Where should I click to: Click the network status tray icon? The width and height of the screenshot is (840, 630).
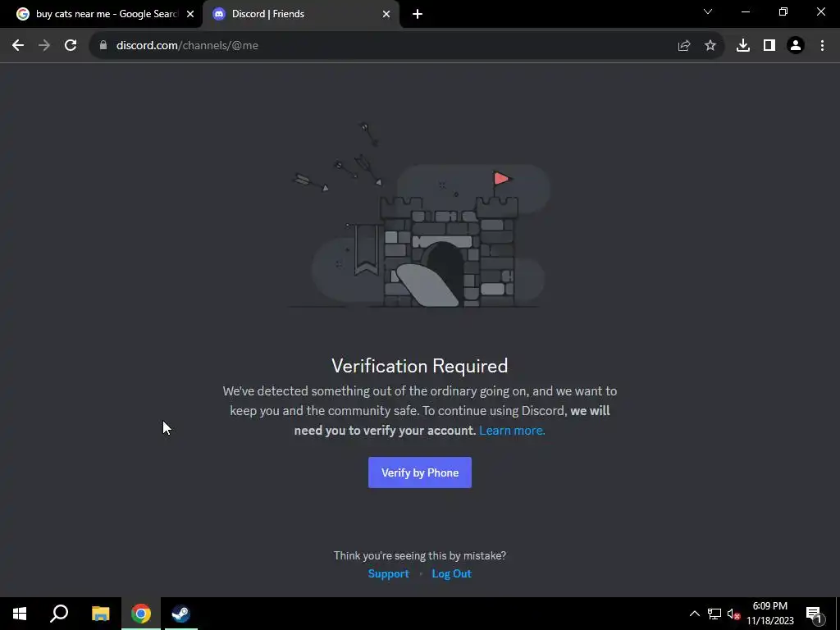pos(714,614)
